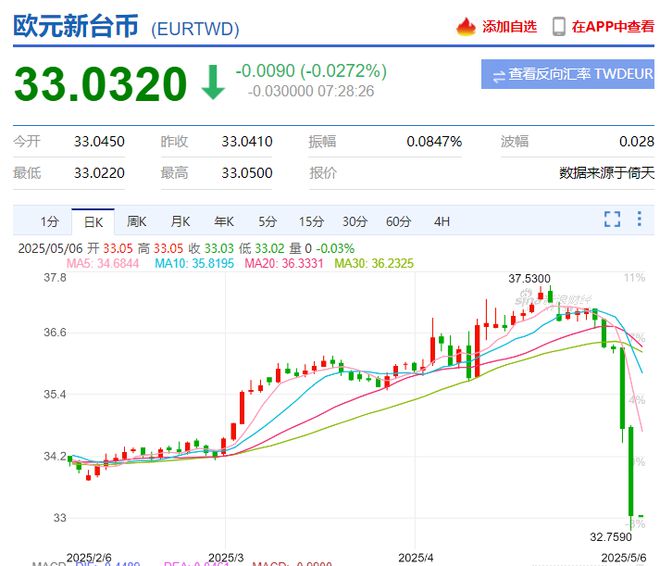Switch to the 周K chart tab
Screen dimensions: 660x566
(x=136, y=221)
